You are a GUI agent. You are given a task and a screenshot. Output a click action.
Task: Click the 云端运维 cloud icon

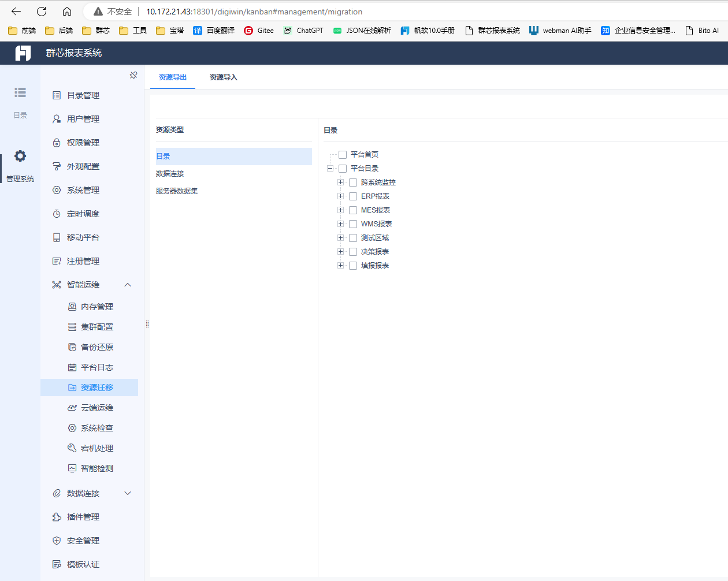72,408
